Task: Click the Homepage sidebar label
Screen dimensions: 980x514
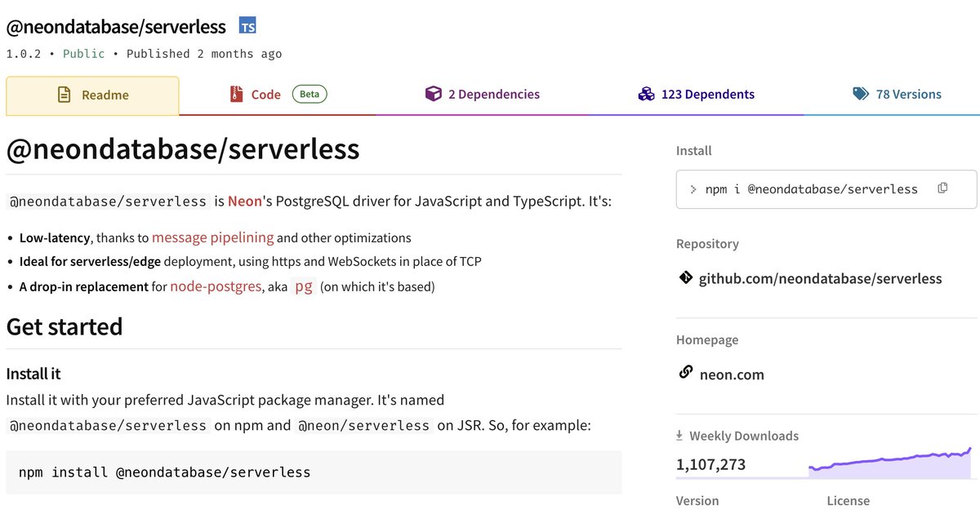Action: tap(707, 340)
